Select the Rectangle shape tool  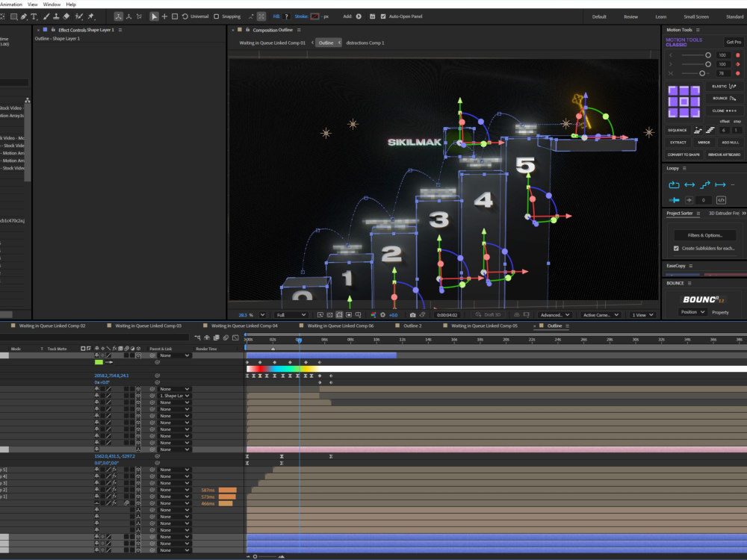13,16
